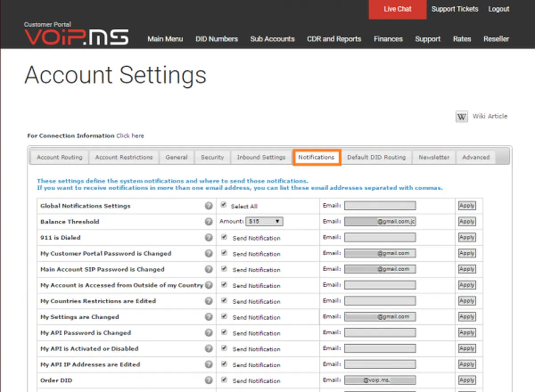Open Support Tickets link
Viewport: 535px width, 392px height.
(455, 9)
